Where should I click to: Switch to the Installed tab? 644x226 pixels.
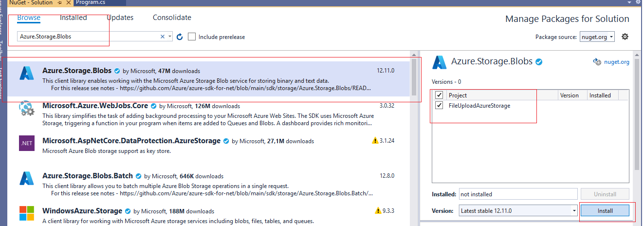pos(74,18)
